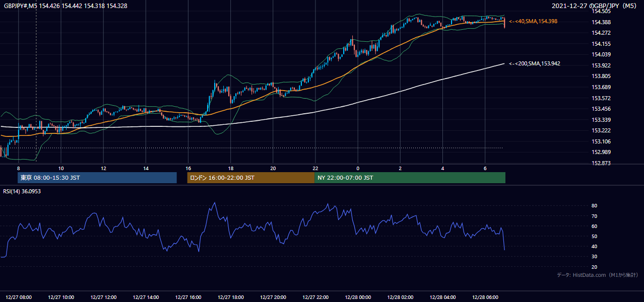Click the London 16:00-22:00 JST session bar

[250, 178]
